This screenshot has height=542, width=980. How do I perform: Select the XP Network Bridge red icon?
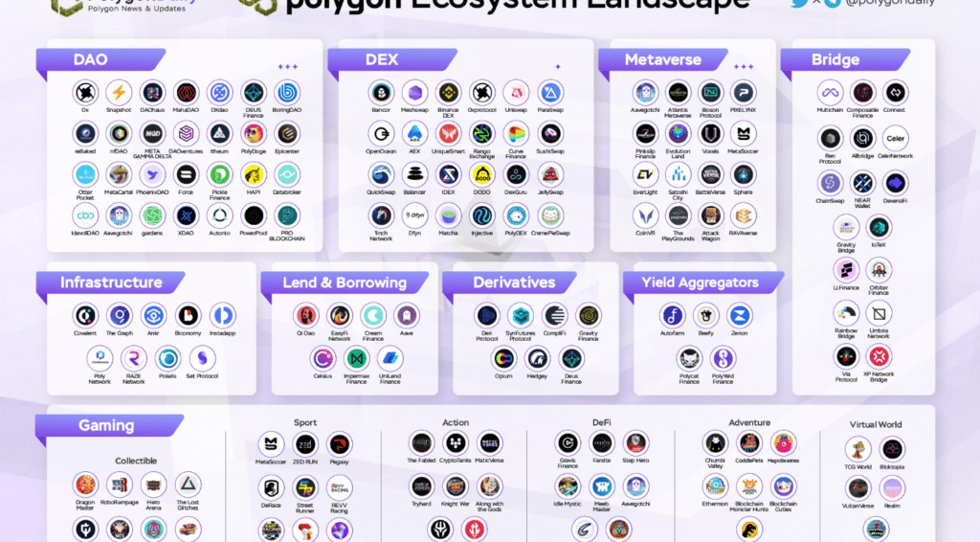(879, 357)
